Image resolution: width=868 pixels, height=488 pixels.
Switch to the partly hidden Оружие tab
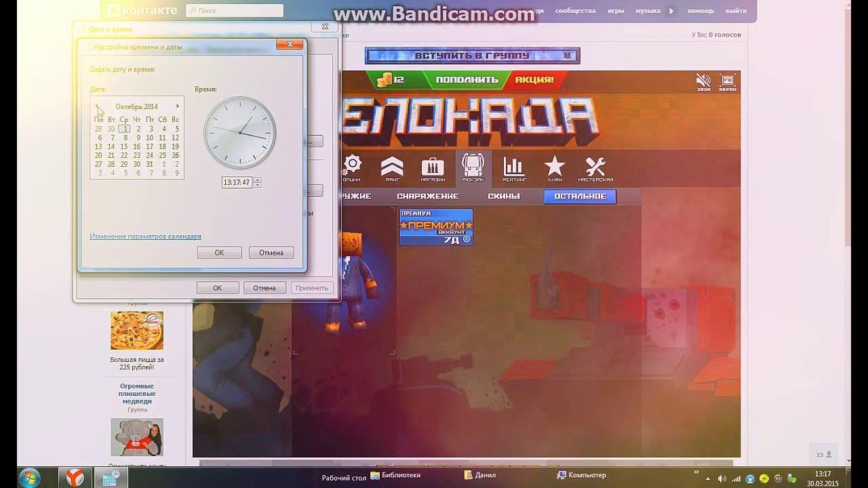pos(357,196)
